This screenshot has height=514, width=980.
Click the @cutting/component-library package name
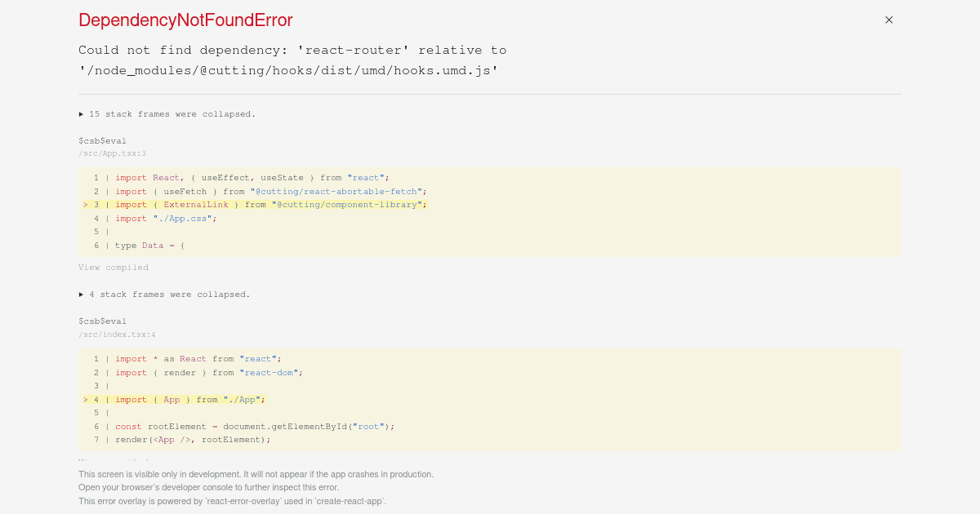(x=347, y=204)
